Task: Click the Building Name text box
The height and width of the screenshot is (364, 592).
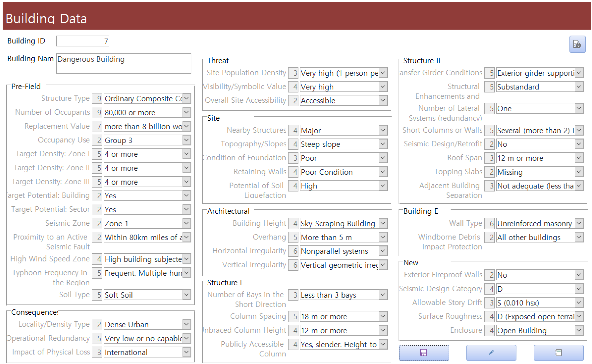Action: [124, 63]
